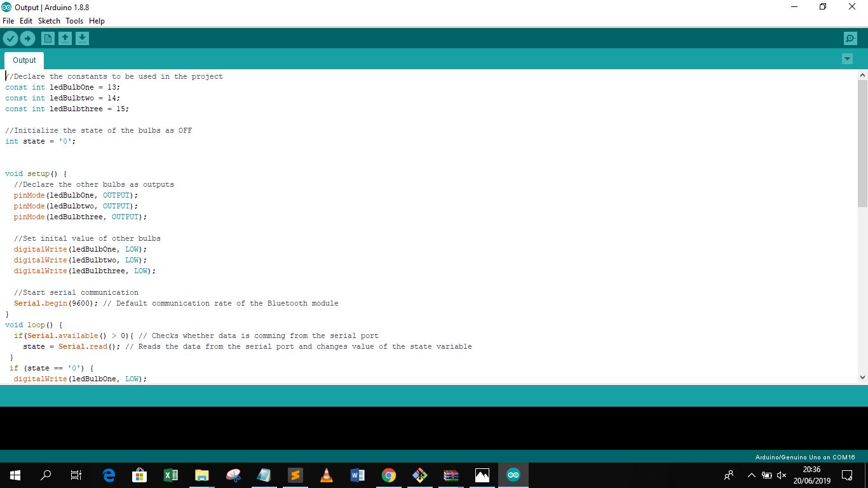Click the line "int state = '0';"

click(x=40, y=141)
